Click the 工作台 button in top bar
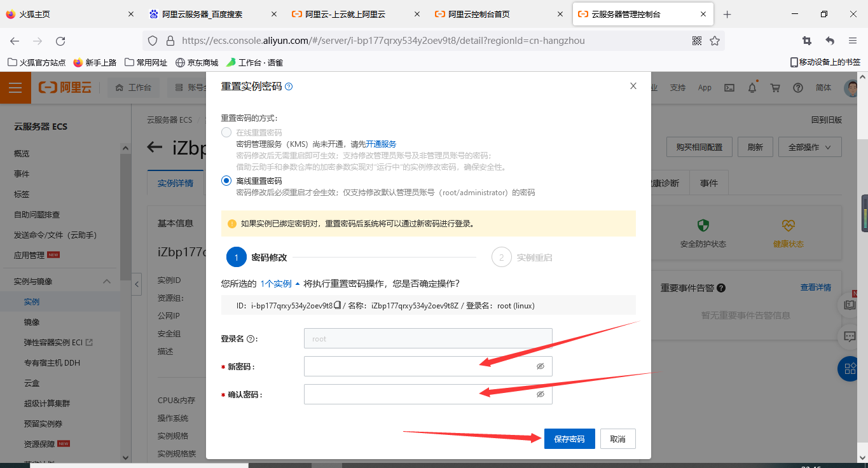Image resolution: width=868 pixels, height=468 pixels. [134, 88]
